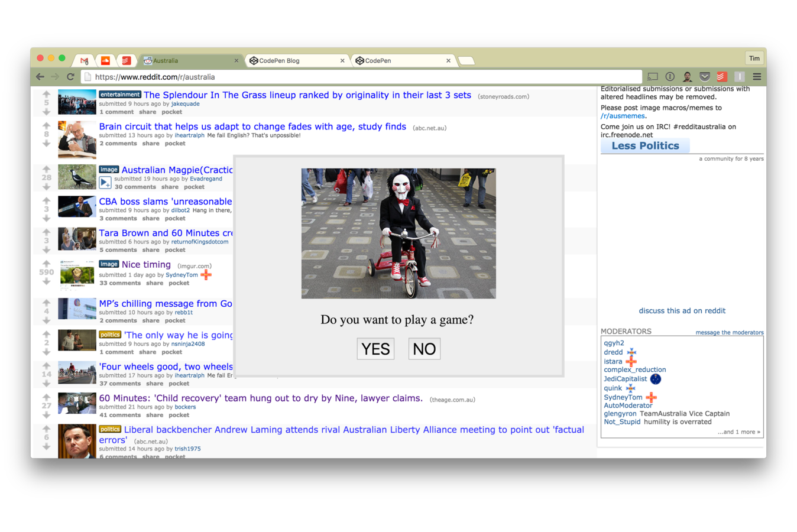
Task: Open the 60 Minutes Child recovery title
Action: pyautogui.click(x=261, y=398)
